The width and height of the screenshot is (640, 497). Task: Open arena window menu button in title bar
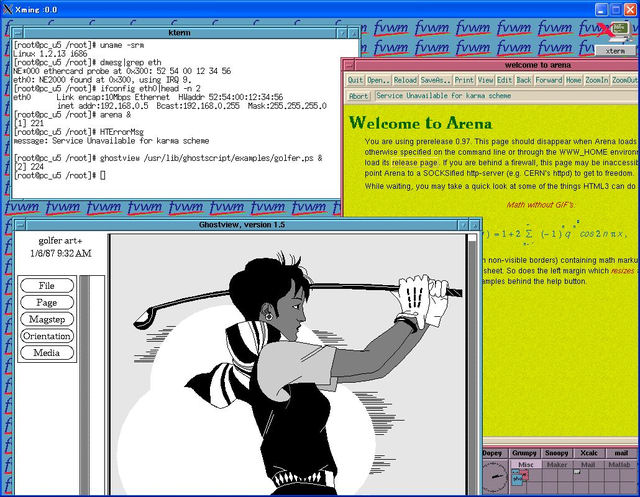click(349, 65)
